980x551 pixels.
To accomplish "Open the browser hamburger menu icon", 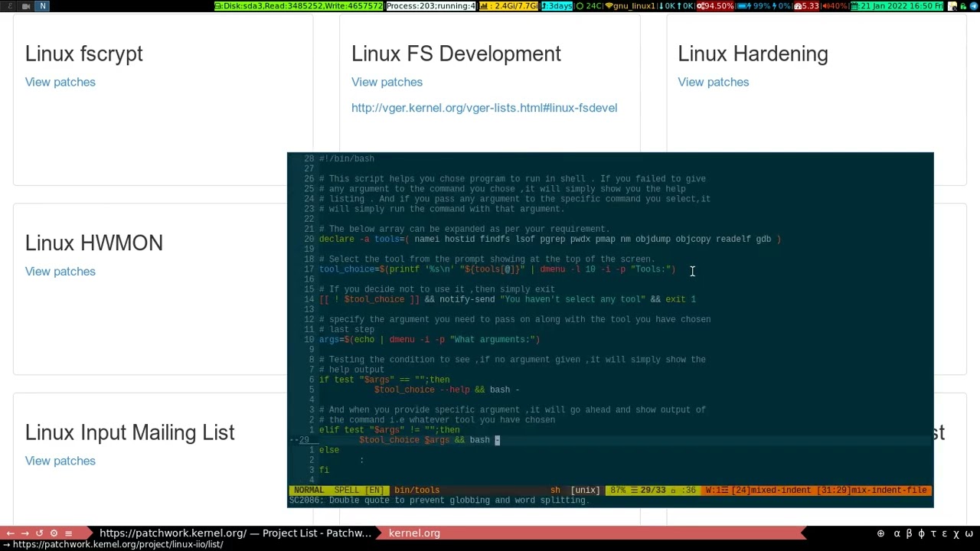I will [x=68, y=533].
